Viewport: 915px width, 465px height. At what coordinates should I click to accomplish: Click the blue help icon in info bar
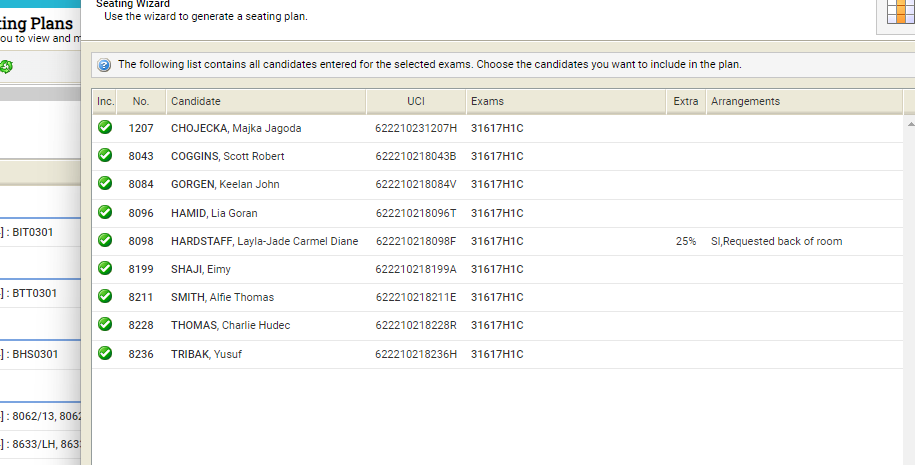(104, 65)
